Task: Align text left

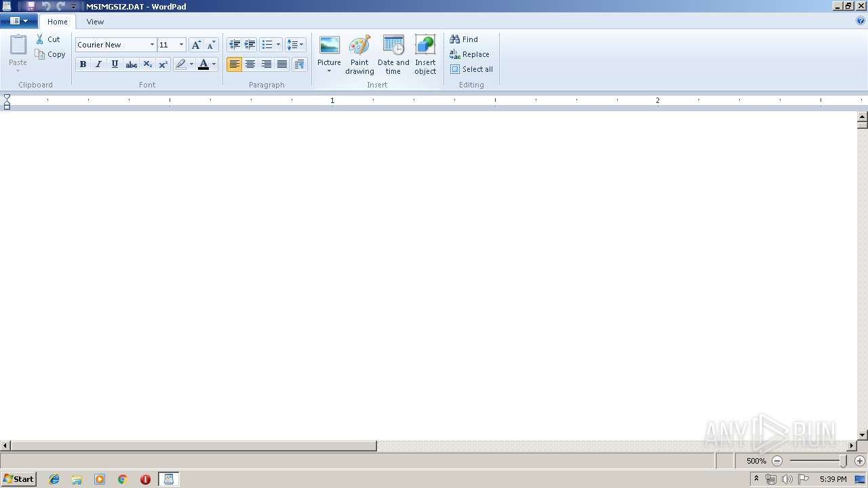Action: pos(235,64)
